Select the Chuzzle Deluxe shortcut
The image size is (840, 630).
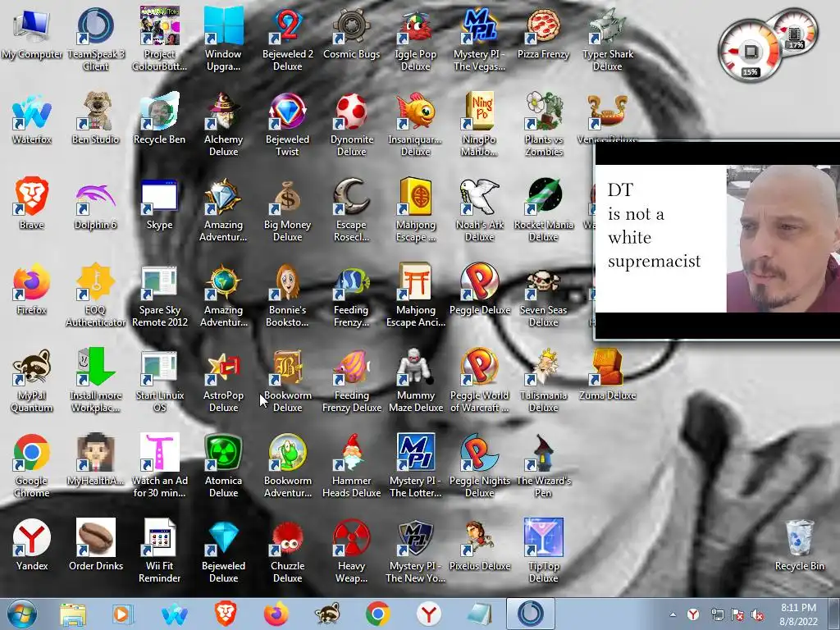pyautogui.click(x=288, y=550)
